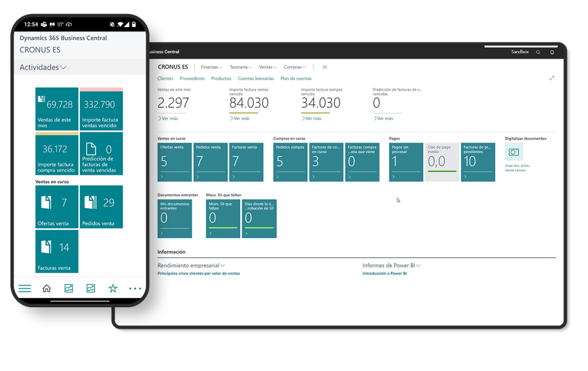588x371 pixels.
Task: Open the three-dots more options on phone
Action: point(135,288)
